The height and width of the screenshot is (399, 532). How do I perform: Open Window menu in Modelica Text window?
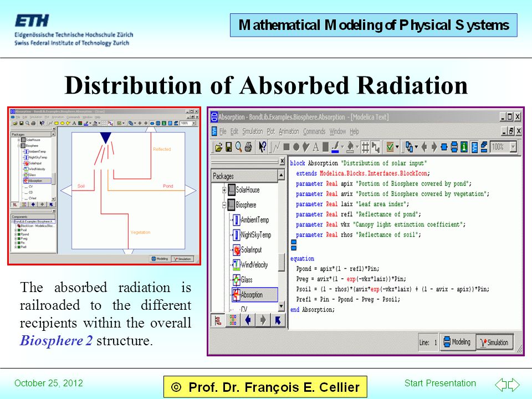[x=337, y=132]
